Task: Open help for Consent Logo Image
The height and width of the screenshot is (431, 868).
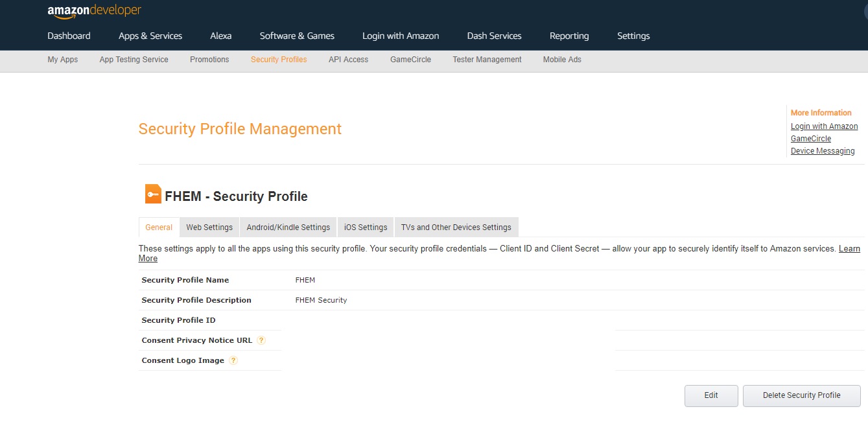Action: tap(233, 360)
